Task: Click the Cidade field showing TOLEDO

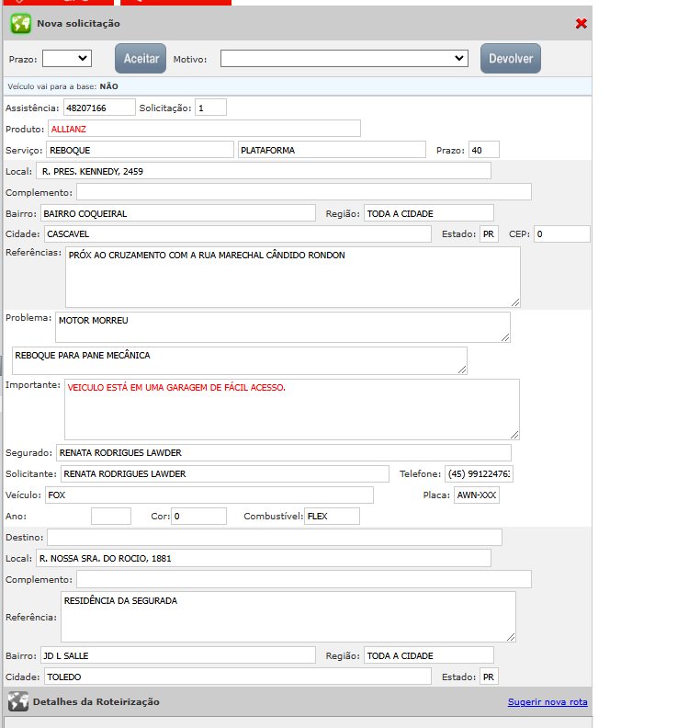Action: [238, 677]
